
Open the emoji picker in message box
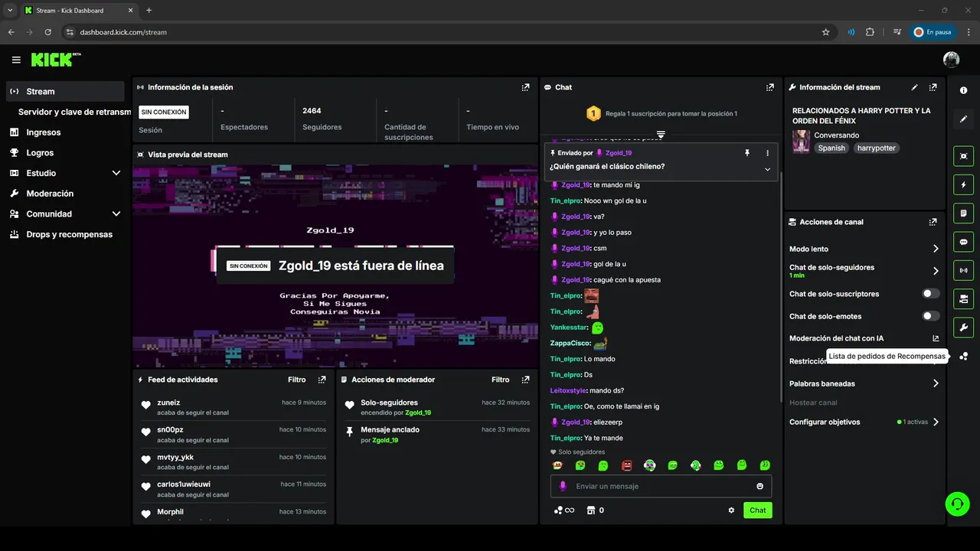[x=759, y=486]
